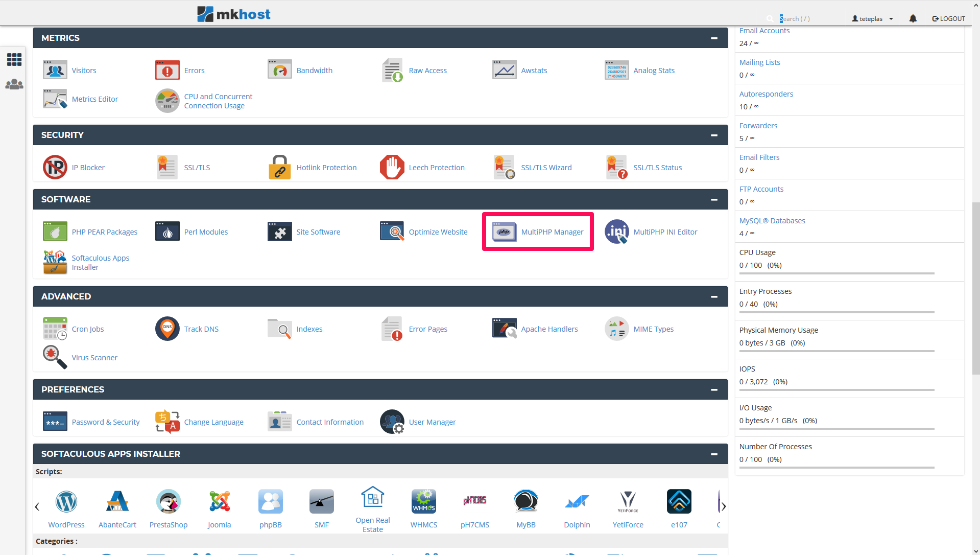This screenshot has height=555, width=980.
Task: Open the FTP Accounts link
Action: point(761,189)
